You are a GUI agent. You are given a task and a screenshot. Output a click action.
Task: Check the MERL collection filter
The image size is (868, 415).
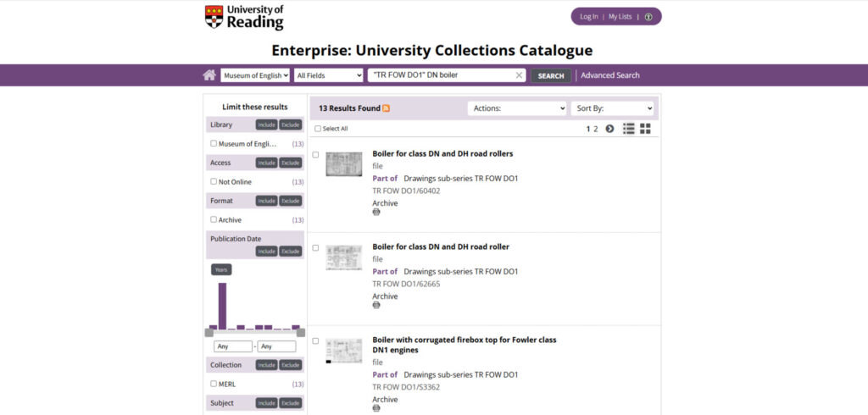coord(214,384)
